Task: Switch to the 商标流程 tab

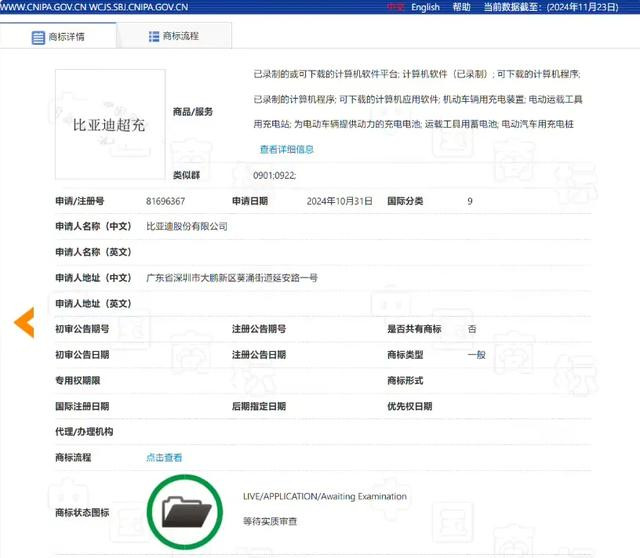Action: (x=174, y=36)
